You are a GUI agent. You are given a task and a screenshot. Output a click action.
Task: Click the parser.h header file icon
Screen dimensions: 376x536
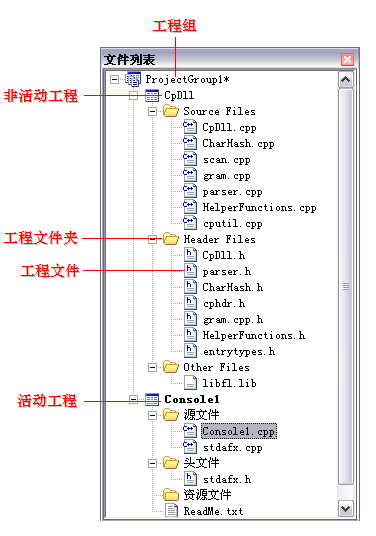(x=190, y=271)
